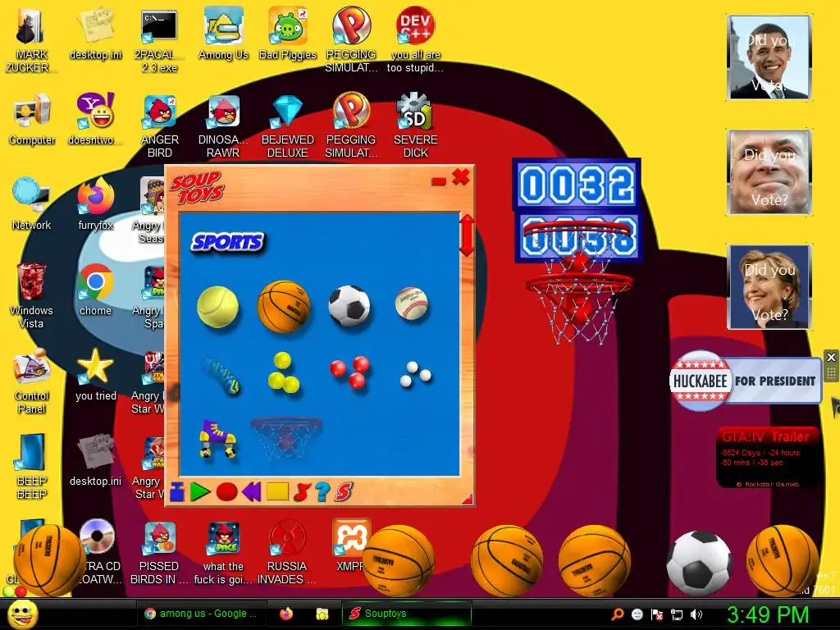Select the 'you tried' star icon
Viewport: 840px width, 630px height.
[95, 375]
